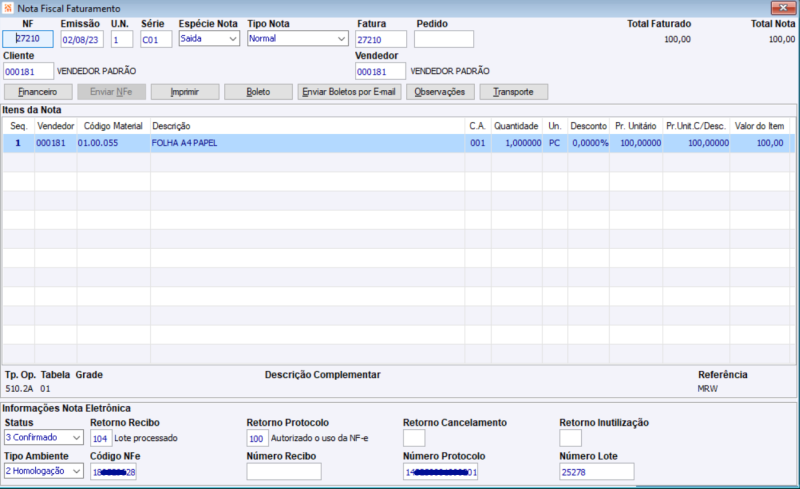
Task: Click the Retorno Inutilização empty field
Action: point(570,438)
